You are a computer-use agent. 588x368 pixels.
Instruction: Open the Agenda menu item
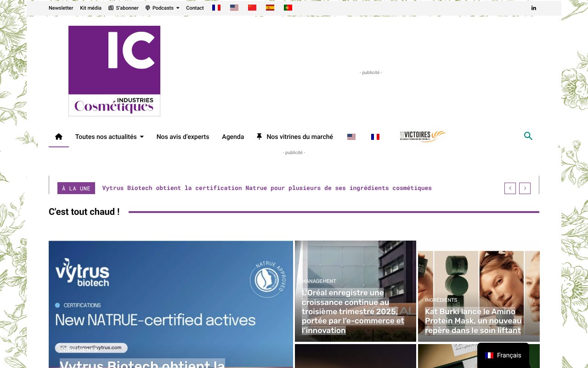[233, 136]
